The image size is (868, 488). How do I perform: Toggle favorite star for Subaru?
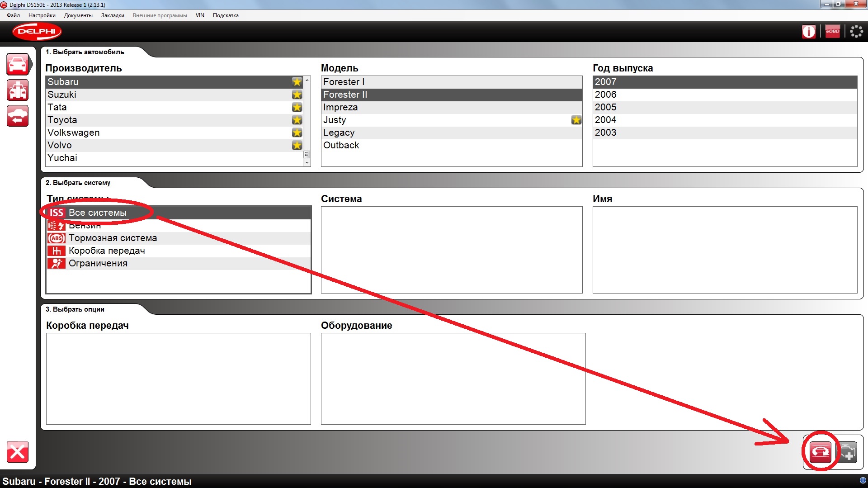(297, 82)
